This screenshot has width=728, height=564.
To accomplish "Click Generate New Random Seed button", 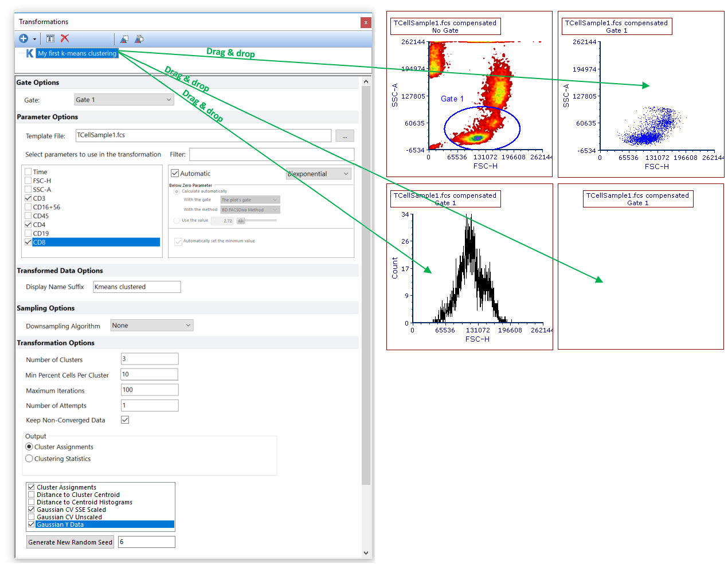I will pyautogui.click(x=71, y=542).
